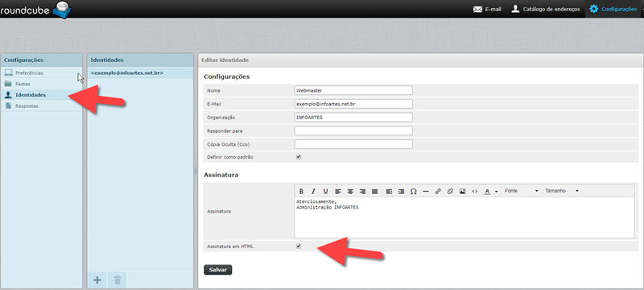Center align signature text
The width and height of the screenshot is (644, 290).
click(x=350, y=192)
